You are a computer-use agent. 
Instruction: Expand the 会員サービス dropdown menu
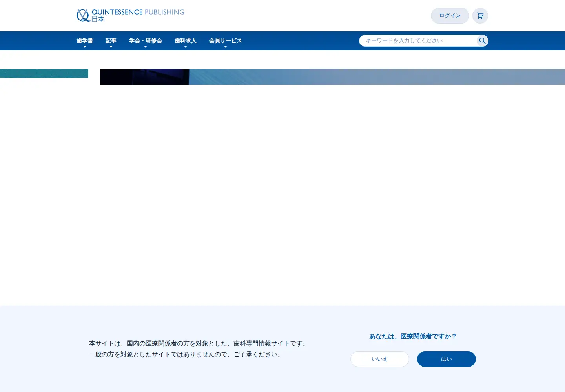pos(226,41)
